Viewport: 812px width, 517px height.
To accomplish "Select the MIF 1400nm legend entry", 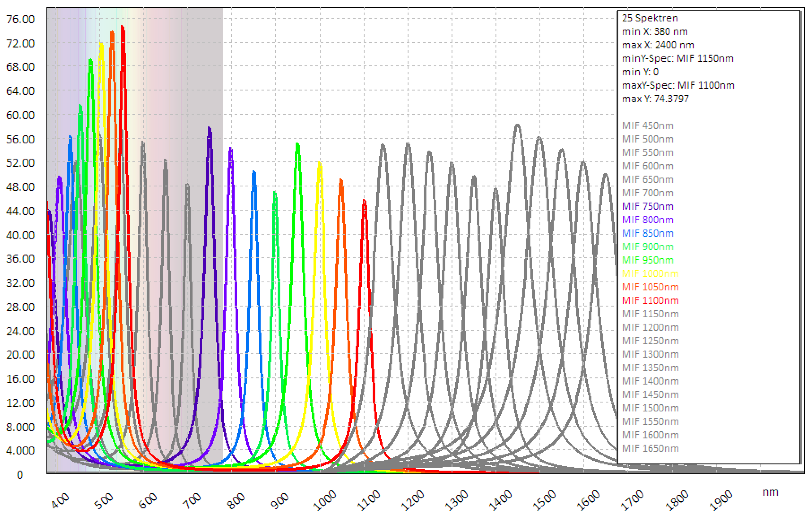I will click(650, 381).
